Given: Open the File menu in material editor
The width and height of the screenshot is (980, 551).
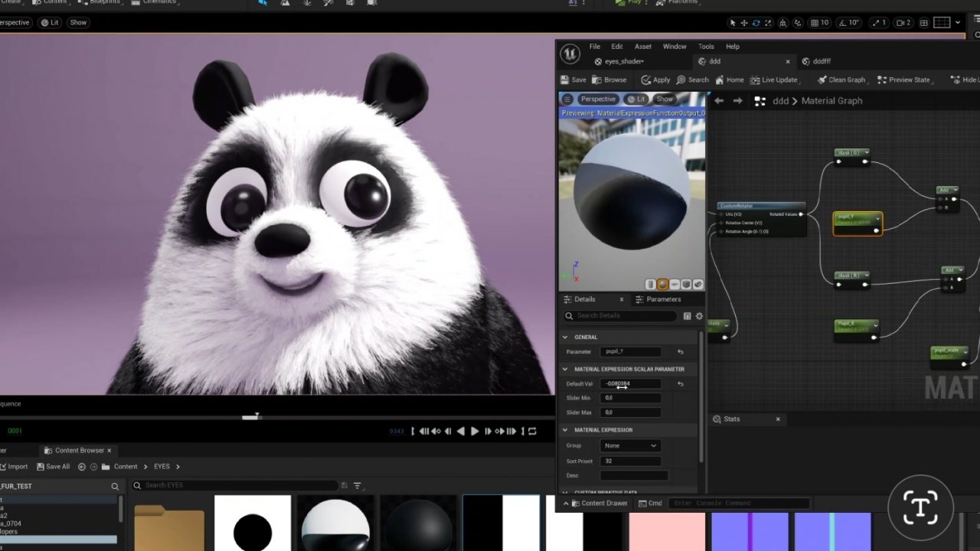Looking at the screenshot, I should [594, 47].
